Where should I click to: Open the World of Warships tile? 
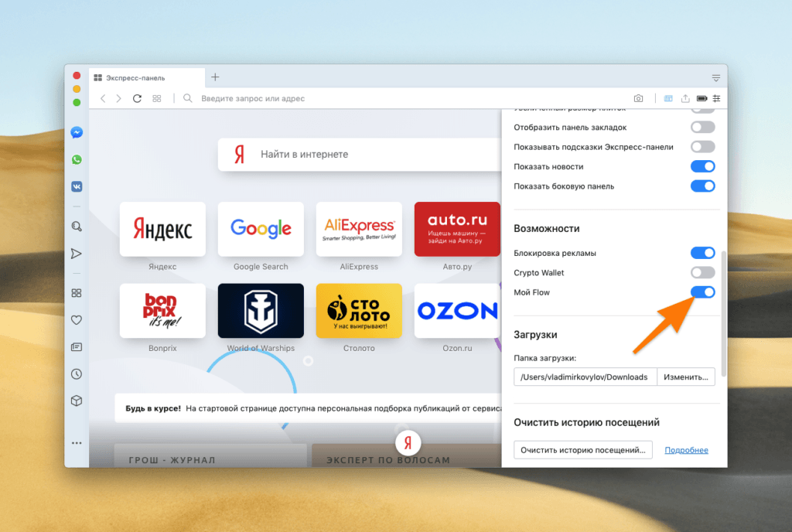pos(261,311)
